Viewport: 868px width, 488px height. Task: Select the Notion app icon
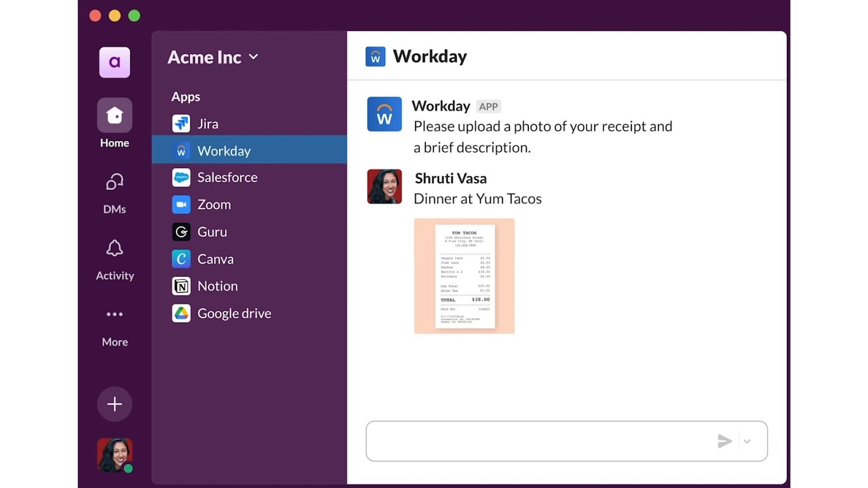point(181,286)
